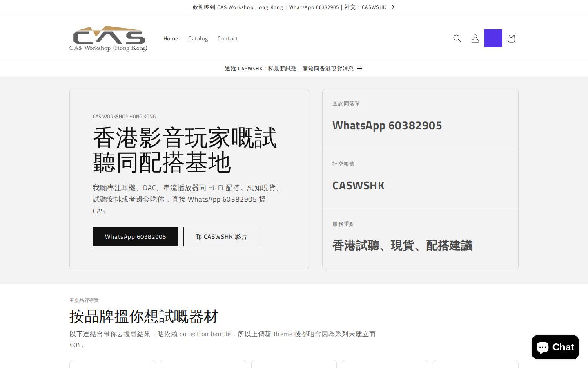Screen dimensions: 588x368
Task: Click the hero headline 香港影音玩家嘅試聽同配搭基地
Action: [x=185, y=150]
